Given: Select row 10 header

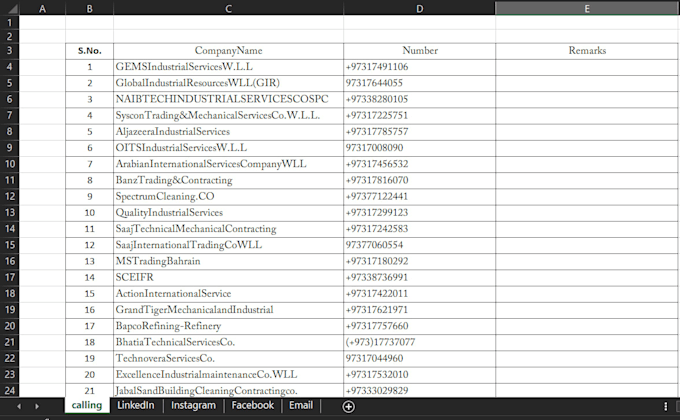Looking at the screenshot, I should pos(10,164).
